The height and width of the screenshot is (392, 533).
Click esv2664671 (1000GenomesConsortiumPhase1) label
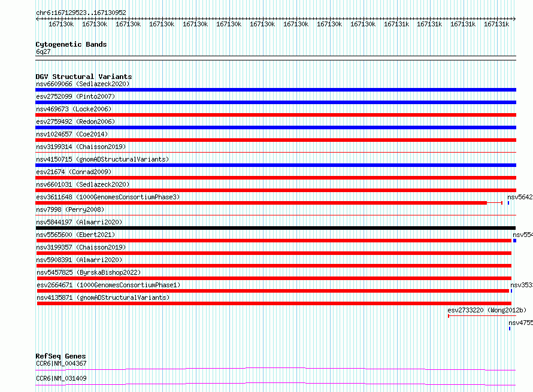click(x=108, y=285)
